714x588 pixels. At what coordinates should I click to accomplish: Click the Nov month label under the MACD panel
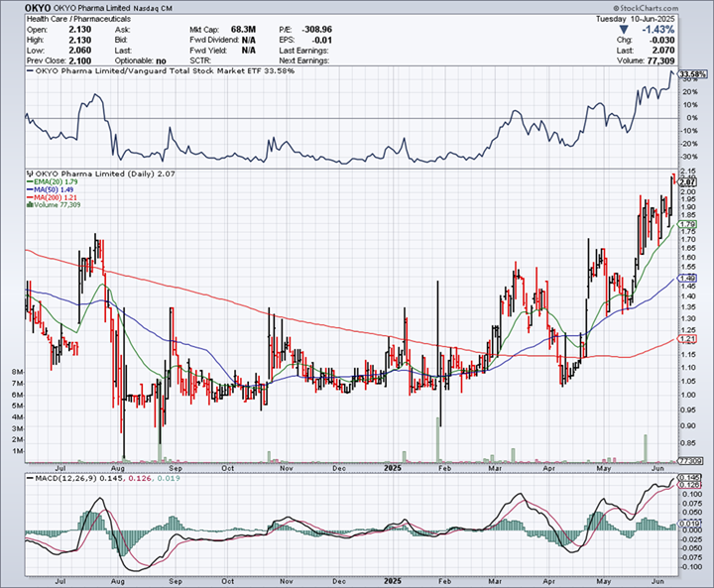pos(286,581)
